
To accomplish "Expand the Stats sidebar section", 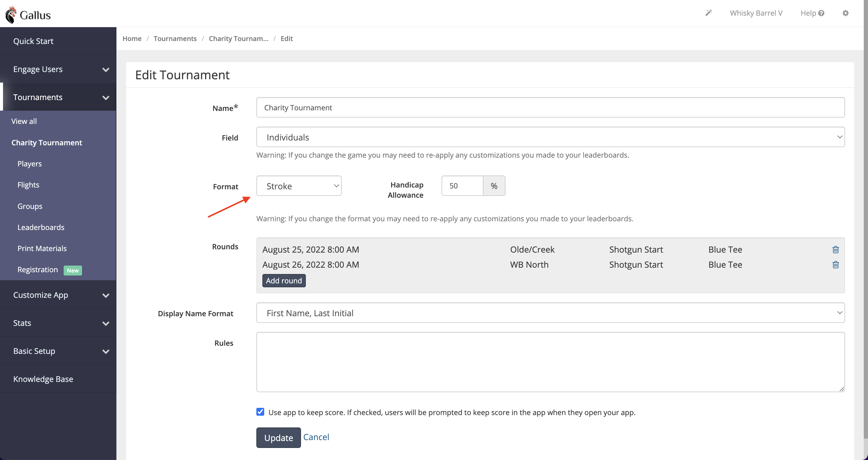I will (58, 323).
